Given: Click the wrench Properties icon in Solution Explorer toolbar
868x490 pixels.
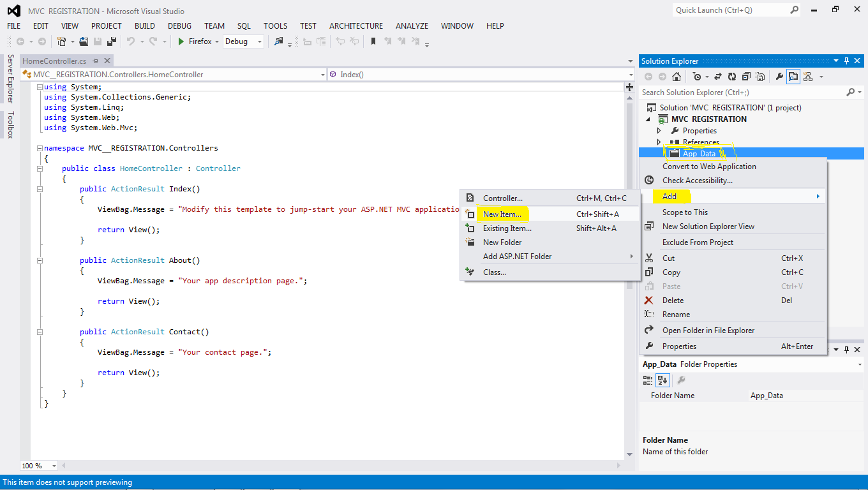Looking at the screenshot, I should point(779,77).
